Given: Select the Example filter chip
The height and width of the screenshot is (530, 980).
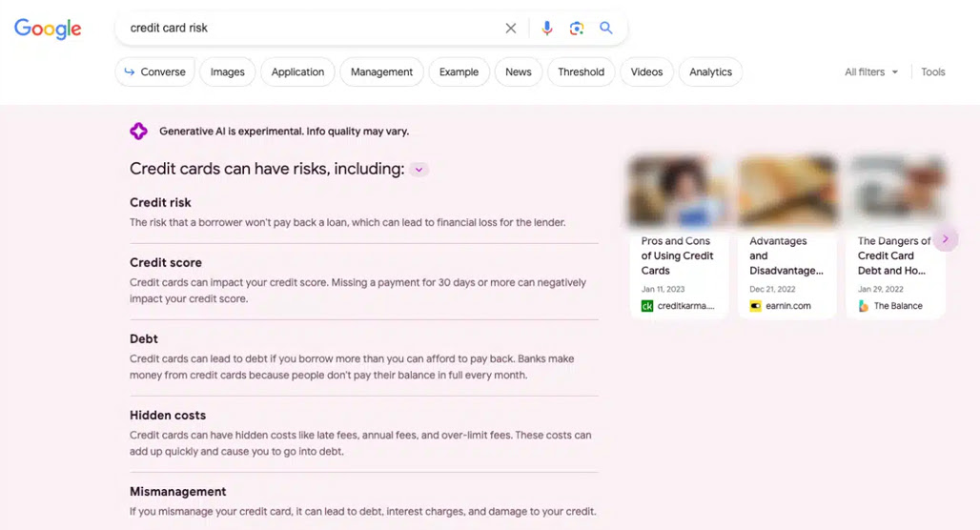Looking at the screenshot, I should pyautogui.click(x=459, y=71).
